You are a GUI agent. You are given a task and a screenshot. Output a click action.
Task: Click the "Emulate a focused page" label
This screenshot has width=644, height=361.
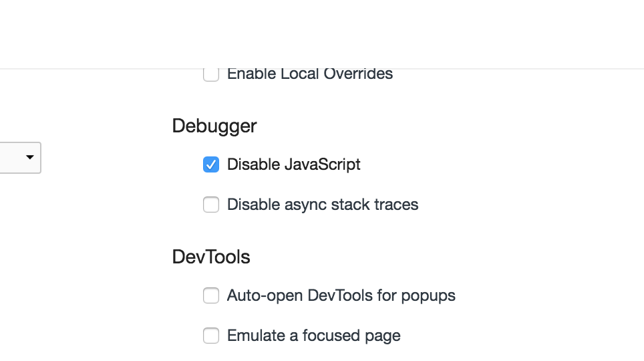pyautogui.click(x=313, y=336)
